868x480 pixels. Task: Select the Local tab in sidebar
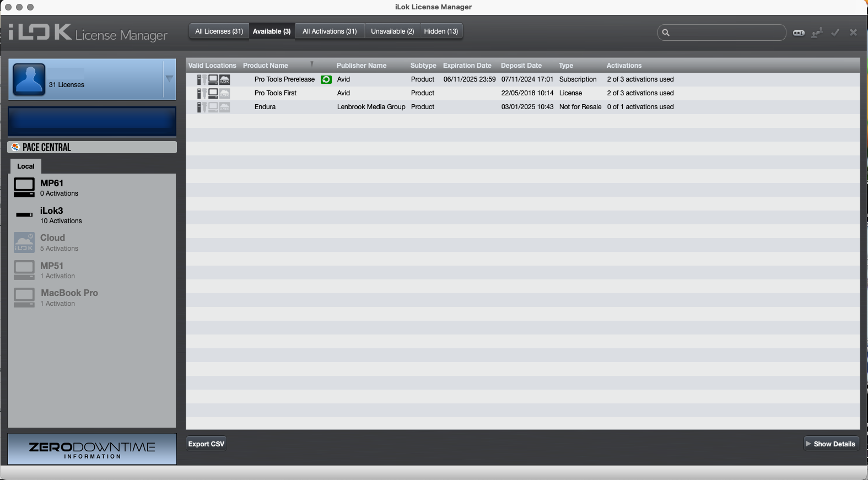25,166
